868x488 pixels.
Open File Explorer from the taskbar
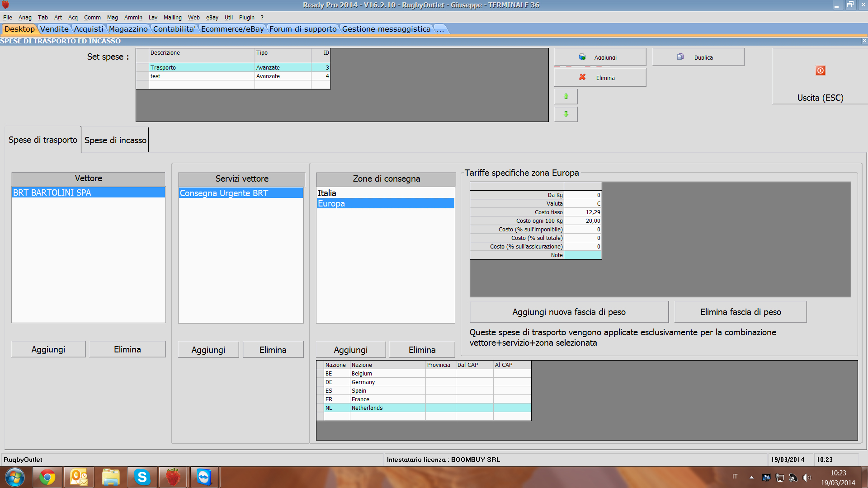click(x=111, y=477)
